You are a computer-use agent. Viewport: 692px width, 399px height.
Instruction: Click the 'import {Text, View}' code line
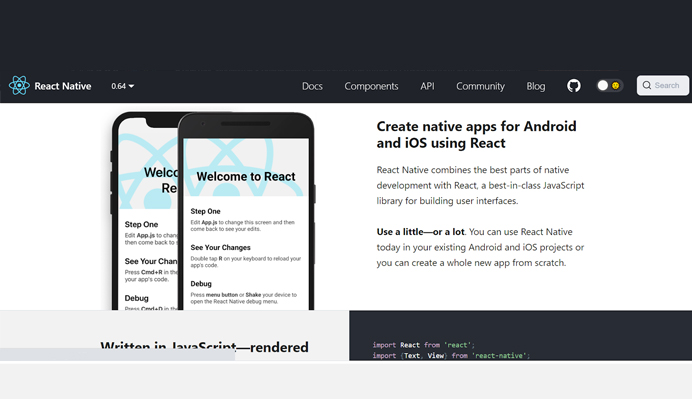coord(451,356)
